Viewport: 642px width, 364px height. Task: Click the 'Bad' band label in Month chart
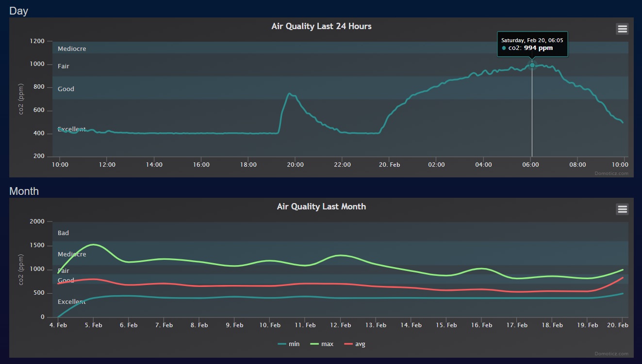click(63, 233)
